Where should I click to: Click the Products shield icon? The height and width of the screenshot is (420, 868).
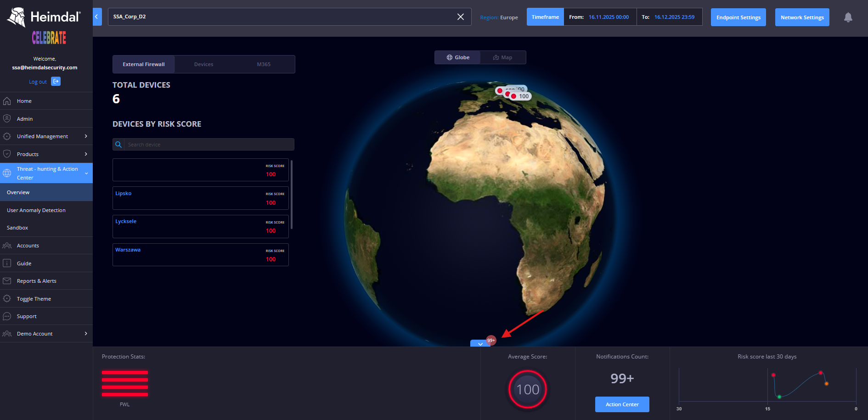(x=7, y=154)
